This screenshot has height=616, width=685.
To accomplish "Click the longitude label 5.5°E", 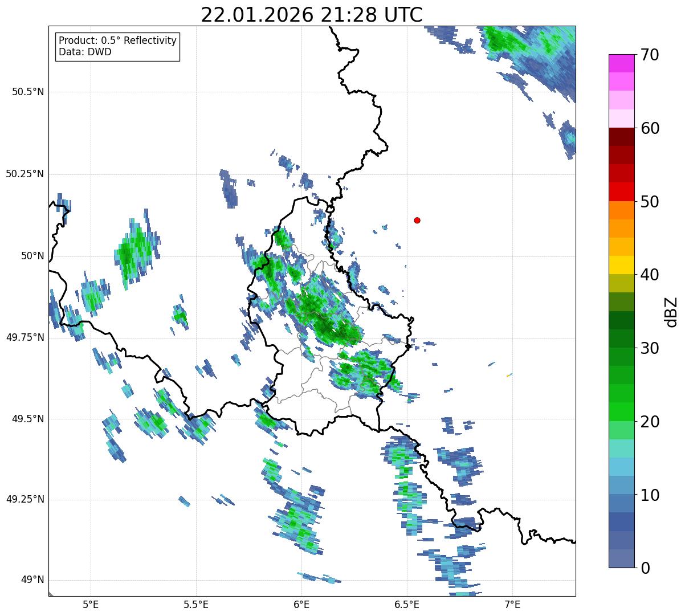I will point(196,604).
